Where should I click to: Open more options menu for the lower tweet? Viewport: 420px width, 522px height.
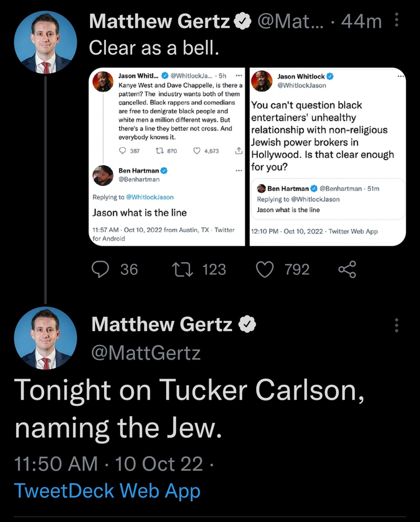[x=397, y=325]
